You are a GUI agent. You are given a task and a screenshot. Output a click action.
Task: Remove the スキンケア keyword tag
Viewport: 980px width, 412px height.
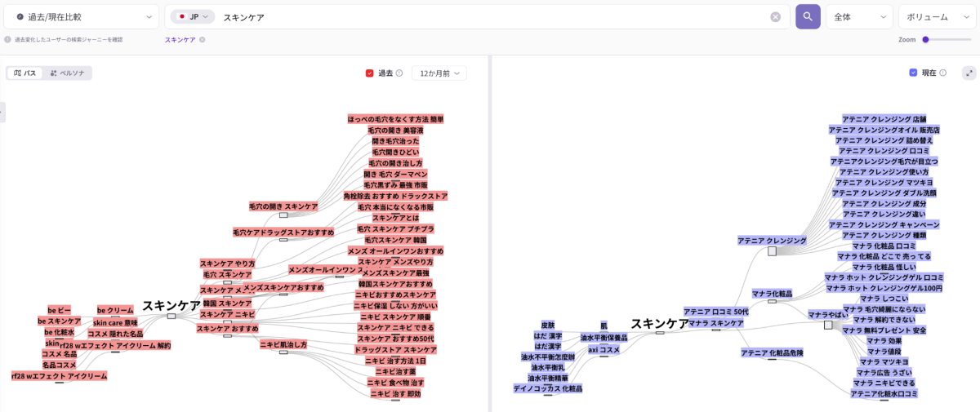pyautogui.click(x=203, y=39)
